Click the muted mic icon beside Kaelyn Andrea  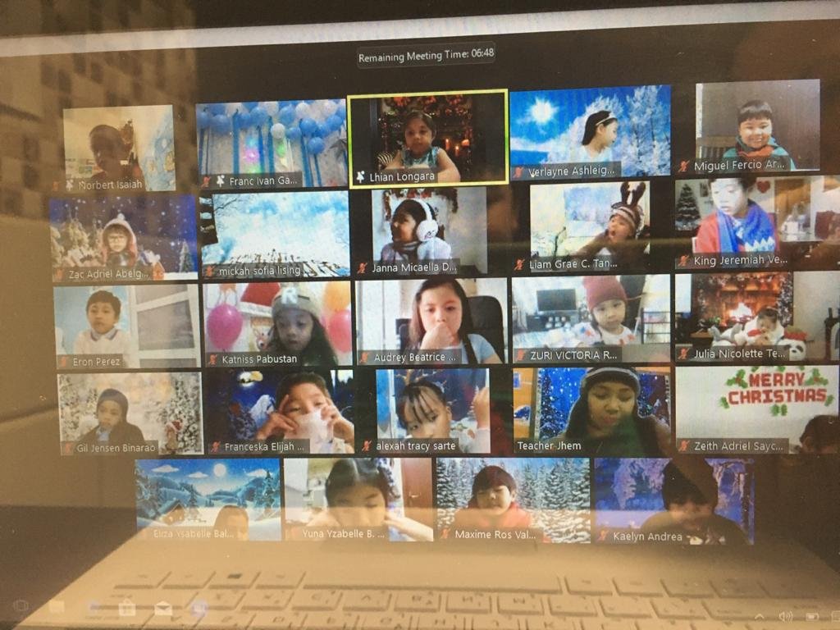[603, 536]
